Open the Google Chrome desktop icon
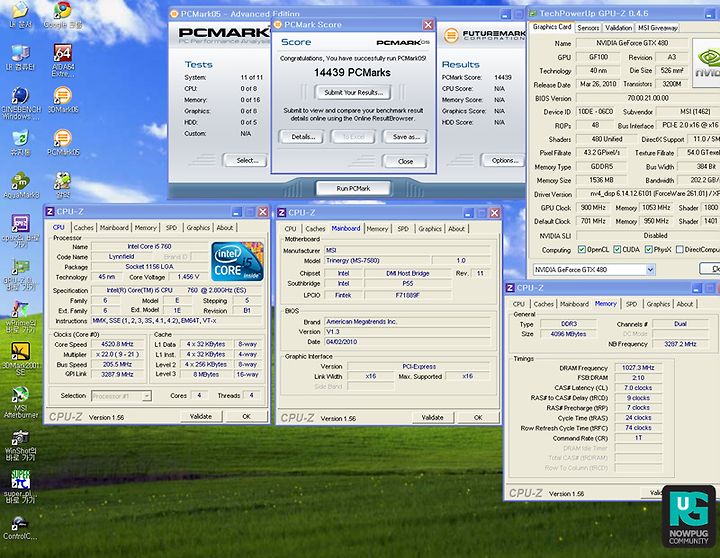 point(62,15)
